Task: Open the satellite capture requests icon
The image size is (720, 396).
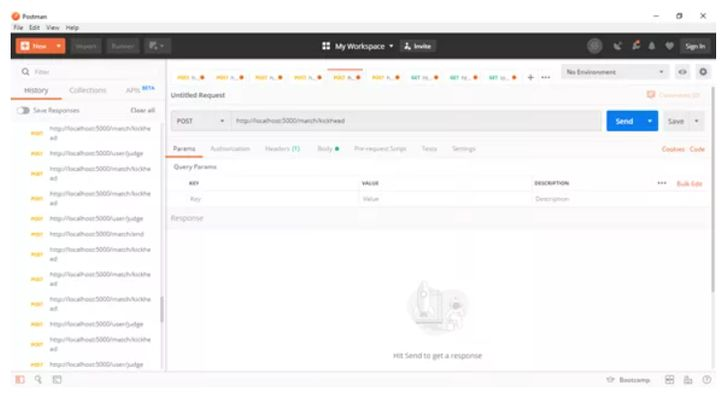Action: 618,46
